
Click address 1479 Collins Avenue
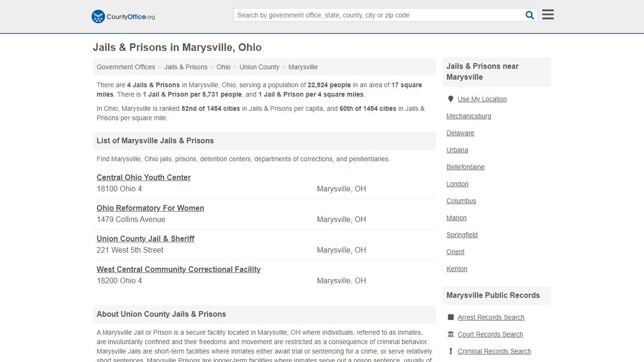[x=131, y=219]
